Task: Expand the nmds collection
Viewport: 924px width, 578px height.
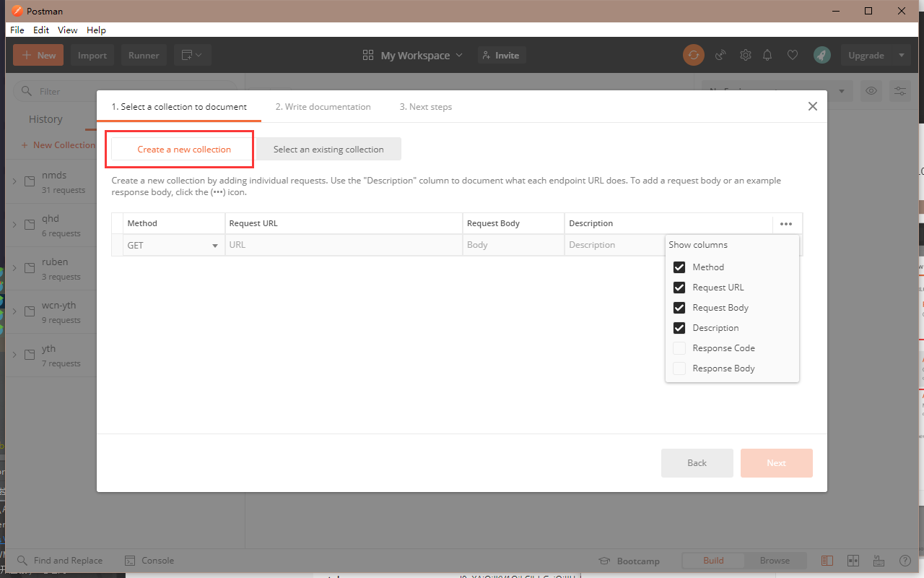Action: 14,181
